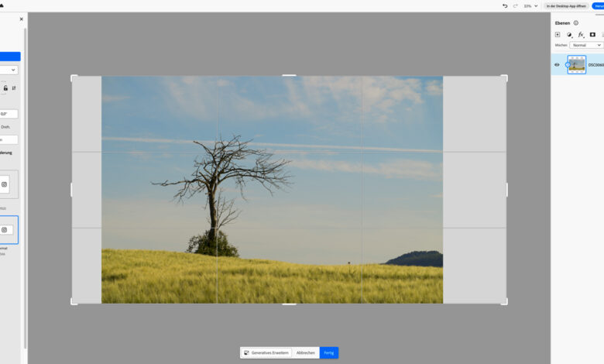Screen dimensions: 604x364
Task: Open the Ebenen info icon
Action: pos(576,23)
